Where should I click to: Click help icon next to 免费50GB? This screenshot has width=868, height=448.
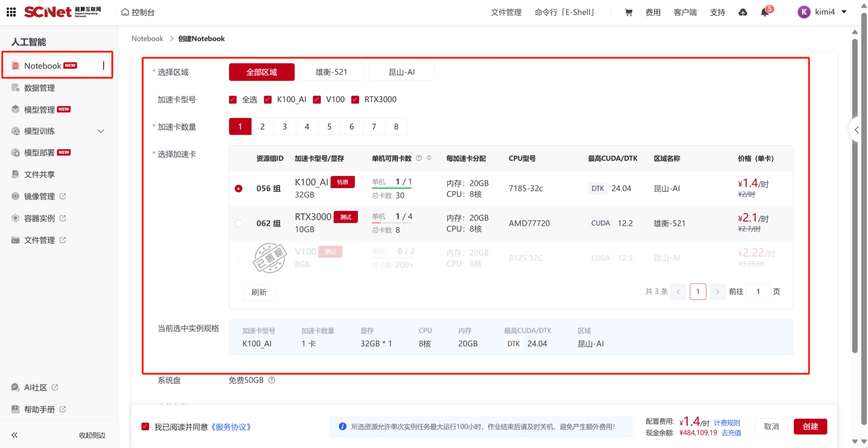[272, 380]
